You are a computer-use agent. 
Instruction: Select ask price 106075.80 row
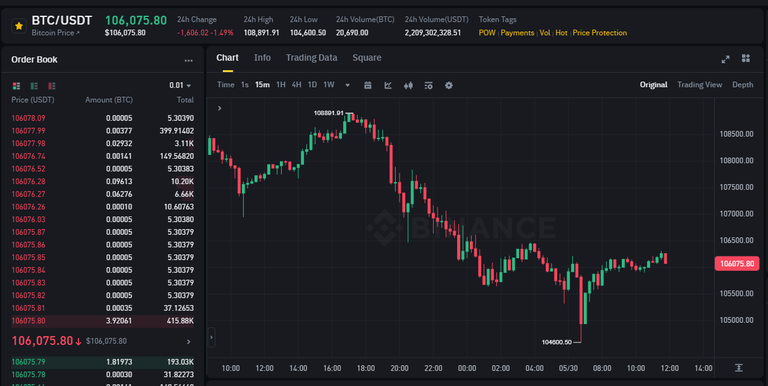pos(102,321)
